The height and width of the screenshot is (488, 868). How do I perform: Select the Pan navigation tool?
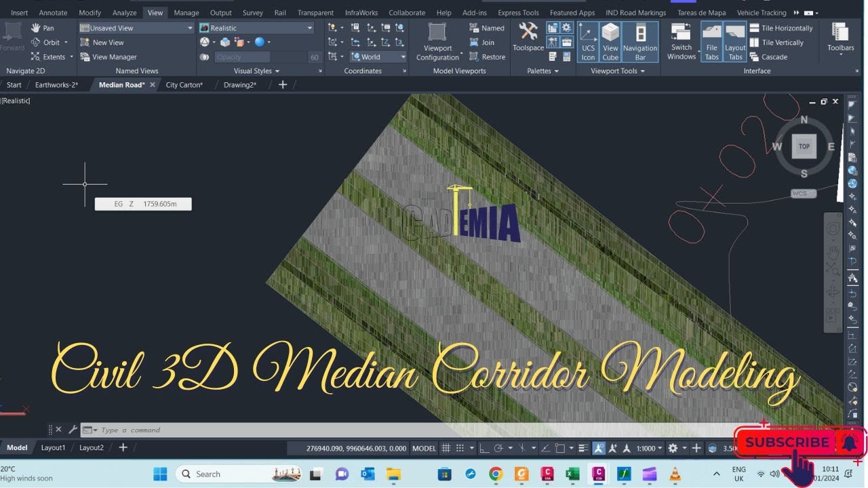pos(42,28)
